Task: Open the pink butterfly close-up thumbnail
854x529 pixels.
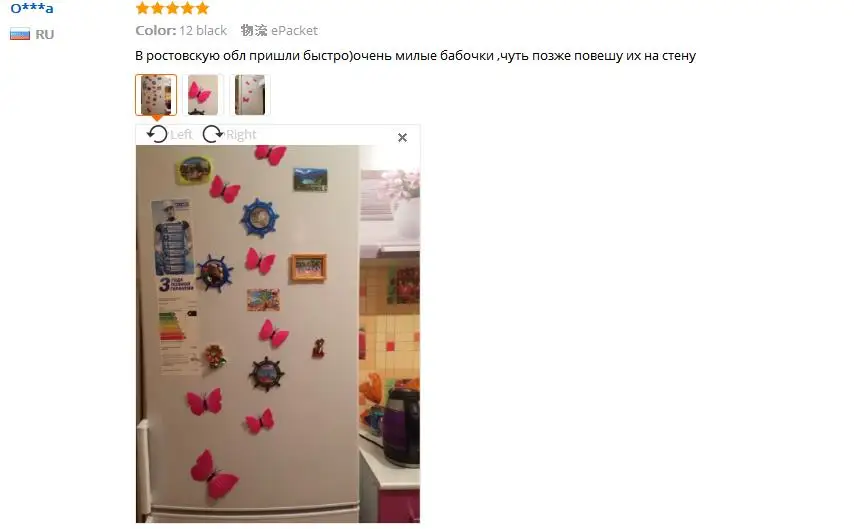Action: (x=203, y=95)
